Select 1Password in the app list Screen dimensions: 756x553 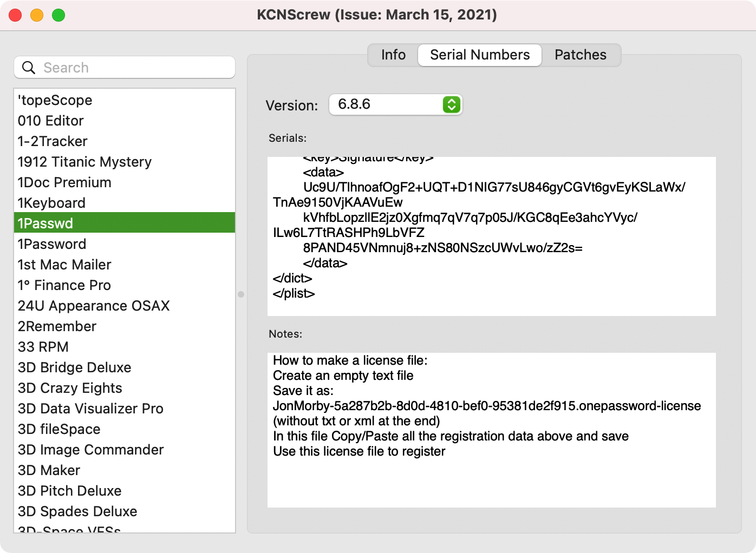(52, 244)
